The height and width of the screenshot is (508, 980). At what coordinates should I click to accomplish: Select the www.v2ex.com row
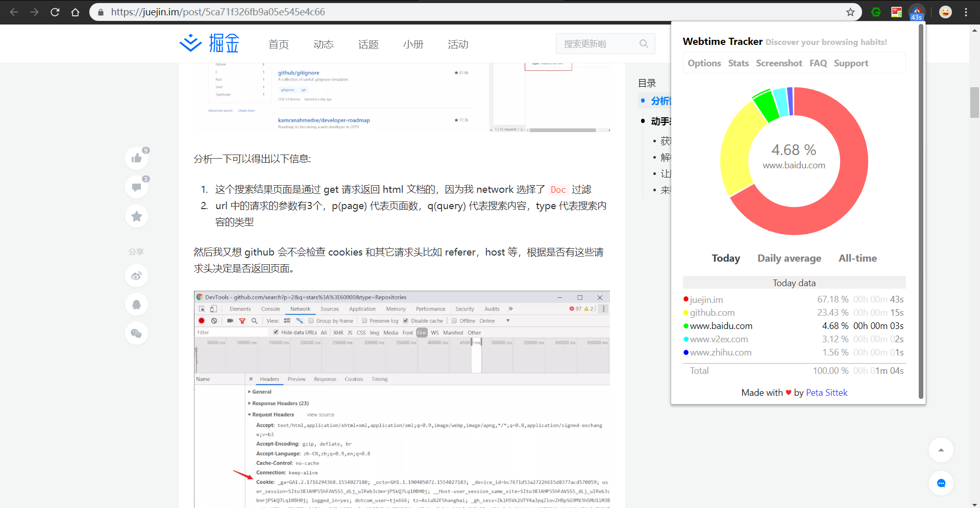pyautogui.click(x=794, y=339)
